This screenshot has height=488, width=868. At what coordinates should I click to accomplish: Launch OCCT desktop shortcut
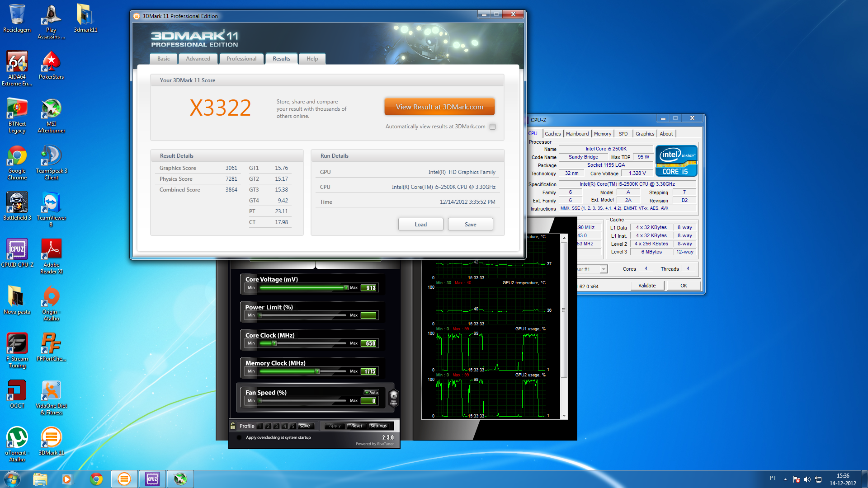17,394
